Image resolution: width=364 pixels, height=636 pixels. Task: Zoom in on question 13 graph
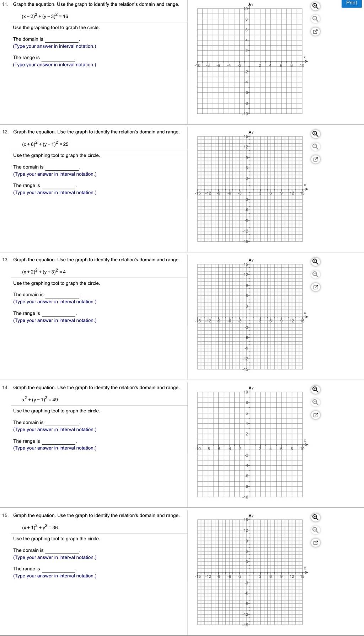315,262
